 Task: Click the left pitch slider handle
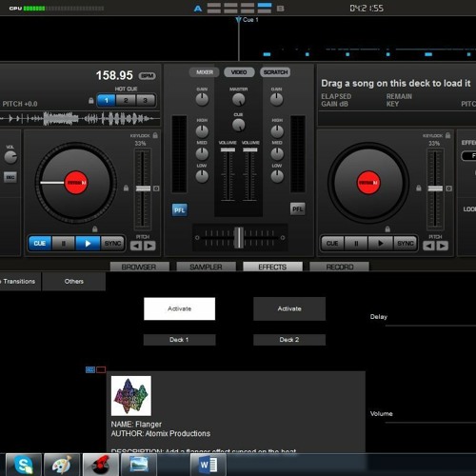[x=143, y=188]
